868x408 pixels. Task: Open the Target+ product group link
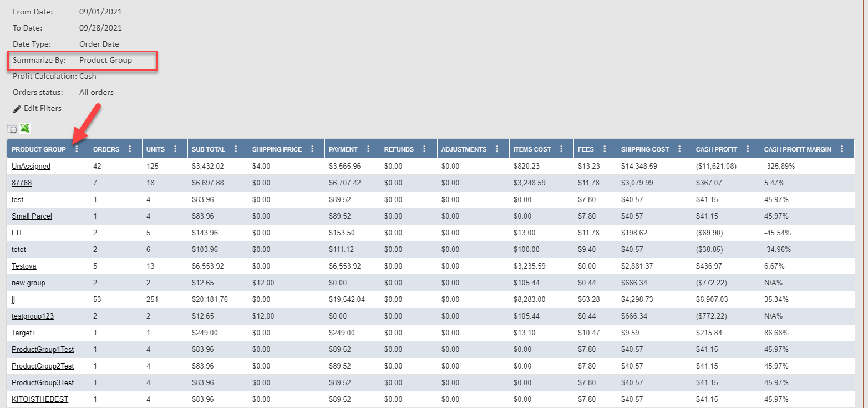(23, 333)
